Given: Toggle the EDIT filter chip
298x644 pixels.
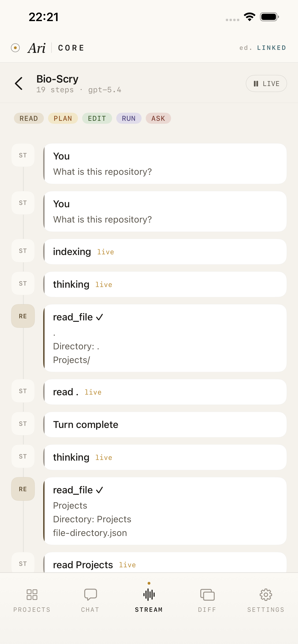Looking at the screenshot, I should 97,118.
